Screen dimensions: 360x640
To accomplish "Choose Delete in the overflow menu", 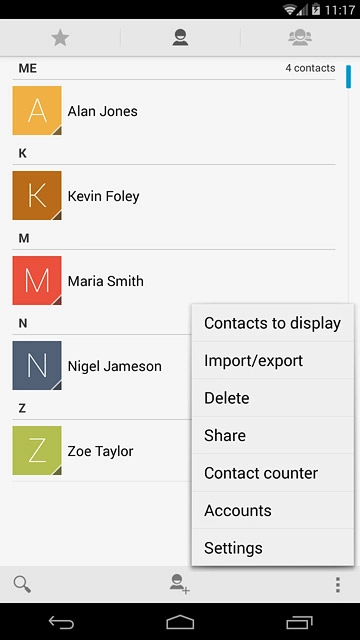I will click(273, 398).
